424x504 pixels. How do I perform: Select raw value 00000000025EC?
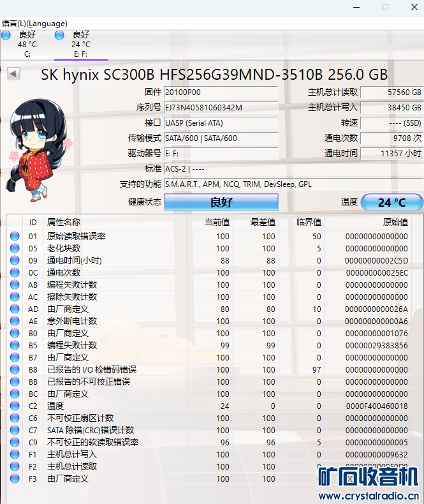377,273
